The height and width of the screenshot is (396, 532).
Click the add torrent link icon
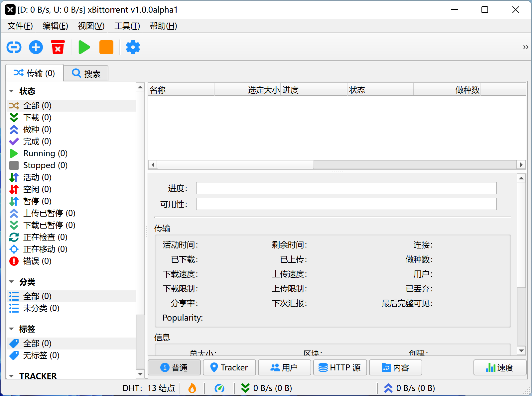tap(14, 47)
